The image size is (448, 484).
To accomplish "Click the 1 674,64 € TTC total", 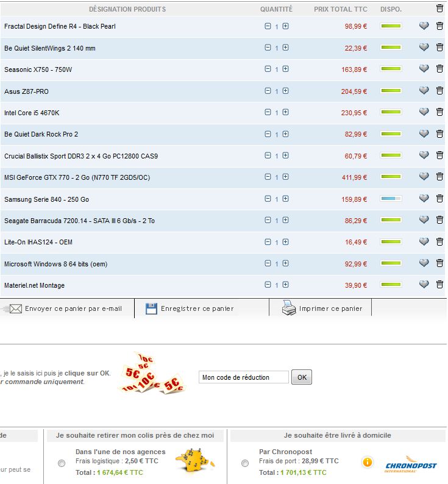I will point(120,472).
